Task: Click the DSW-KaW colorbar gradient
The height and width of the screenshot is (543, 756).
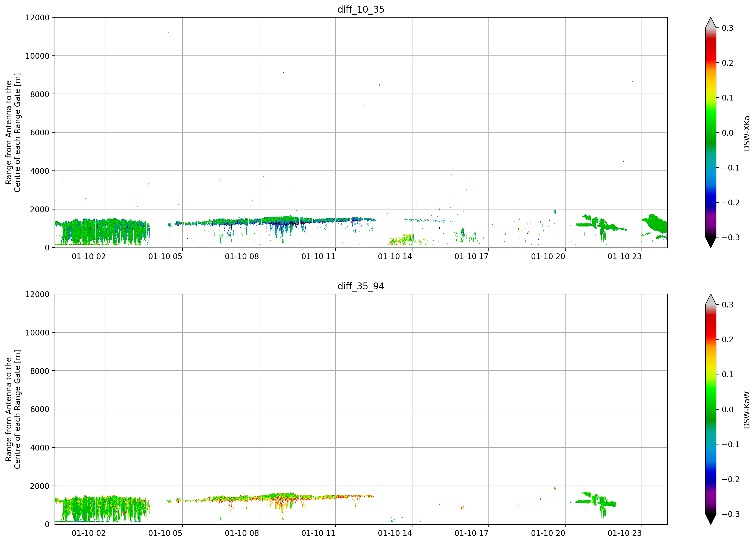Action: 710,409
